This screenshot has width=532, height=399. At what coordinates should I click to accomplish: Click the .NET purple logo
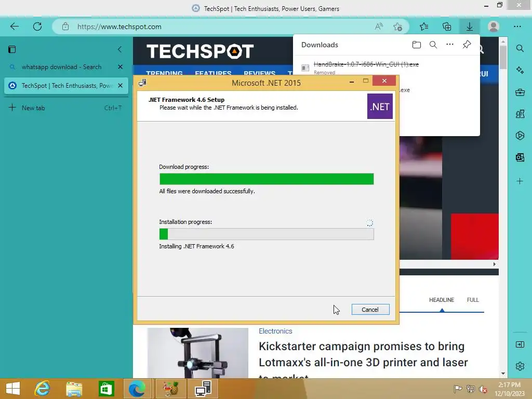(380, 107)
